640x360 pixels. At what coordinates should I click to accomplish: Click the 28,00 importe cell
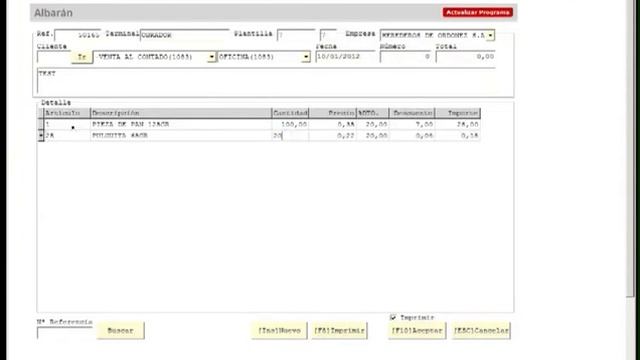coord(458,124)
